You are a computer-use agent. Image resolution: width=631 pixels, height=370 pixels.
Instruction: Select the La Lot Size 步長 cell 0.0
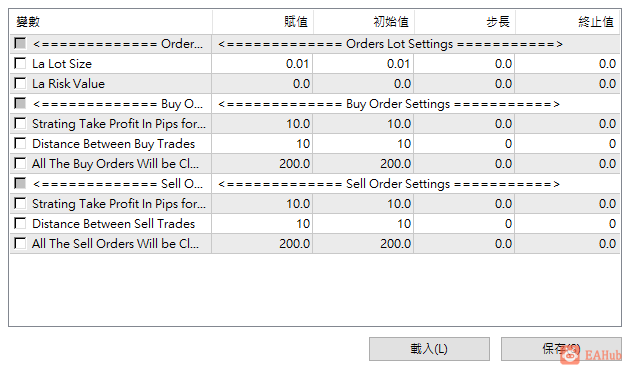pyautogui.click(x=464, y=64)
